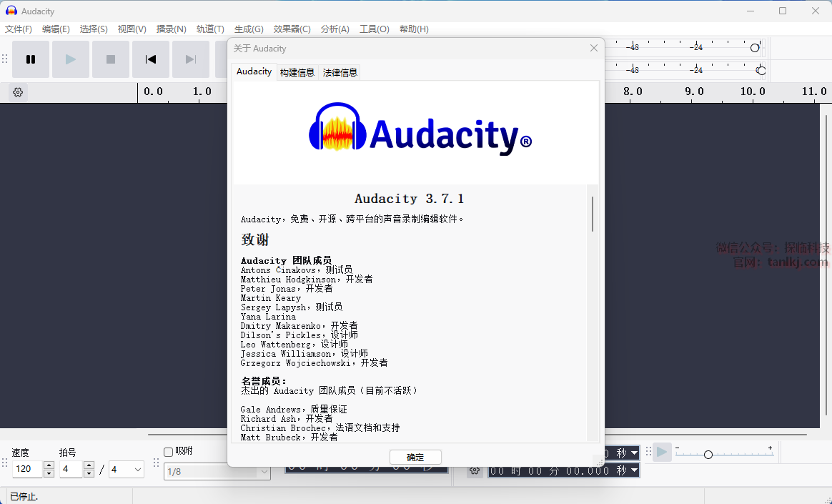This screenshot has width=832, height=504.
Task: Open the 轨道(T) menu
Action: point(210,29)
